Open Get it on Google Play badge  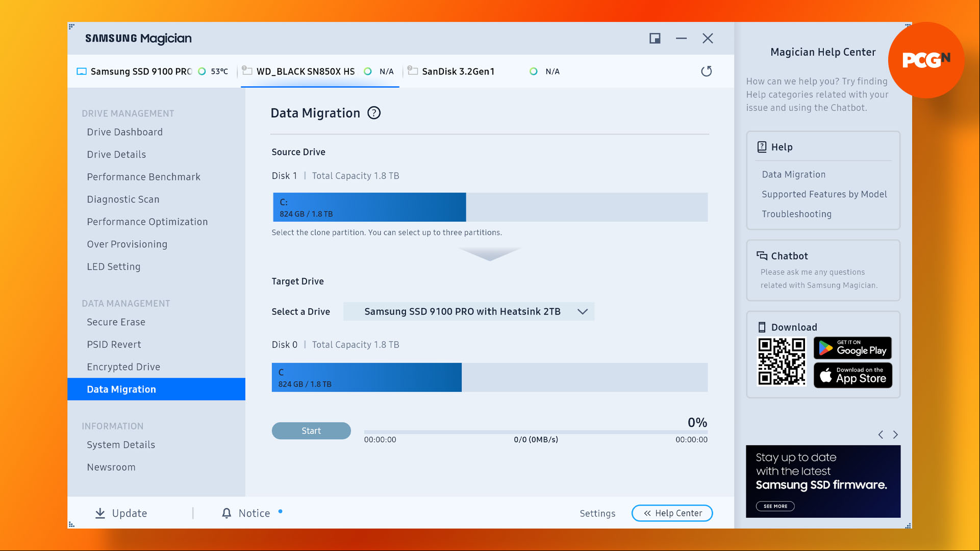852,348
